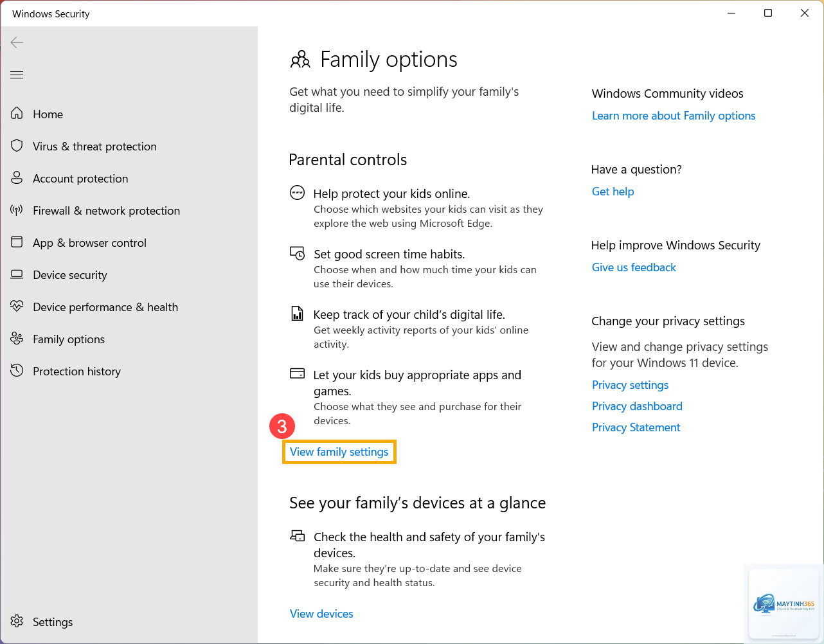Close the Windows Security window
Viewport: 824px width, 644px height.
coord(805,13)
